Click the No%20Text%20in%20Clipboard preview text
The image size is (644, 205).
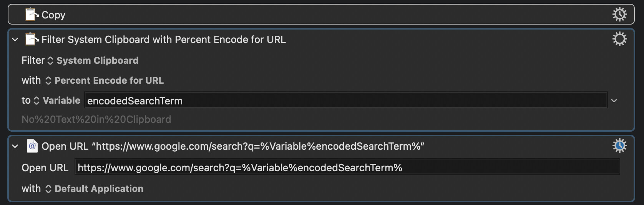click(x=96, y=119)
